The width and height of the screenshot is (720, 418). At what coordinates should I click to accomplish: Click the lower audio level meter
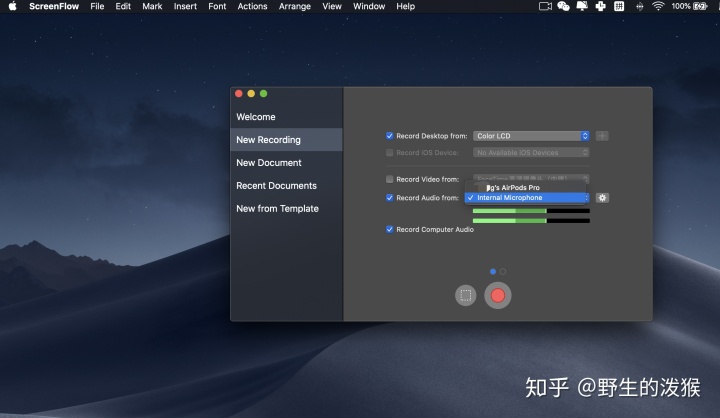[x=531, y=221]
